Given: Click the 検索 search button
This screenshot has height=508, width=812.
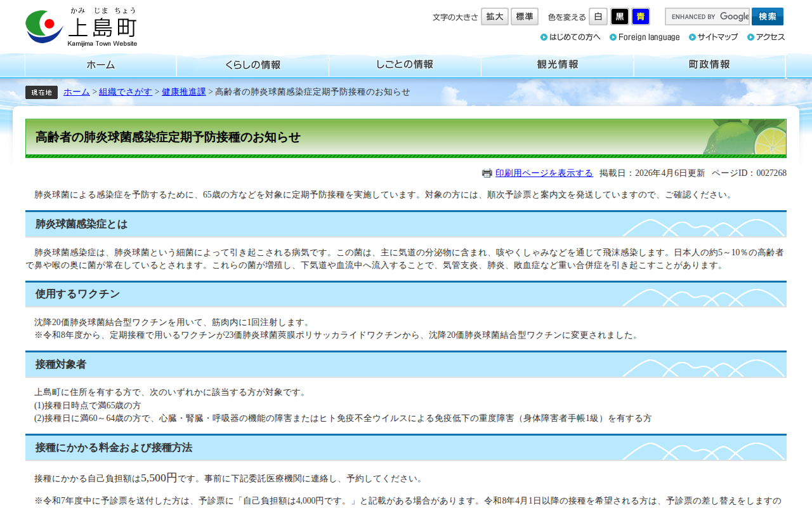Looking at the screenshot, I should (768, 17).
